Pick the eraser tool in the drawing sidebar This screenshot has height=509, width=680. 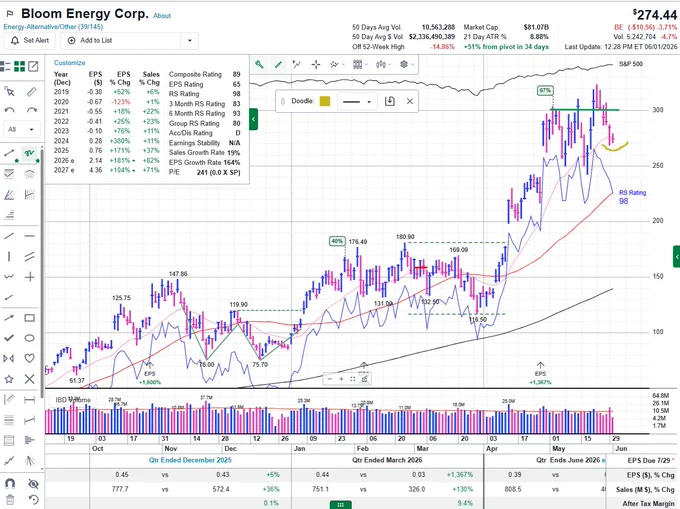(31, 91)
